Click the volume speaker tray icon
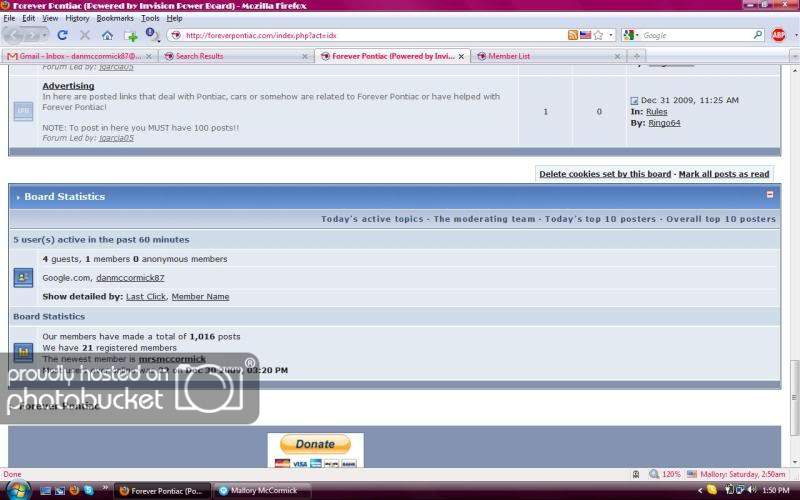The height and width of the screenshot is (500, 800). point(753,490)
